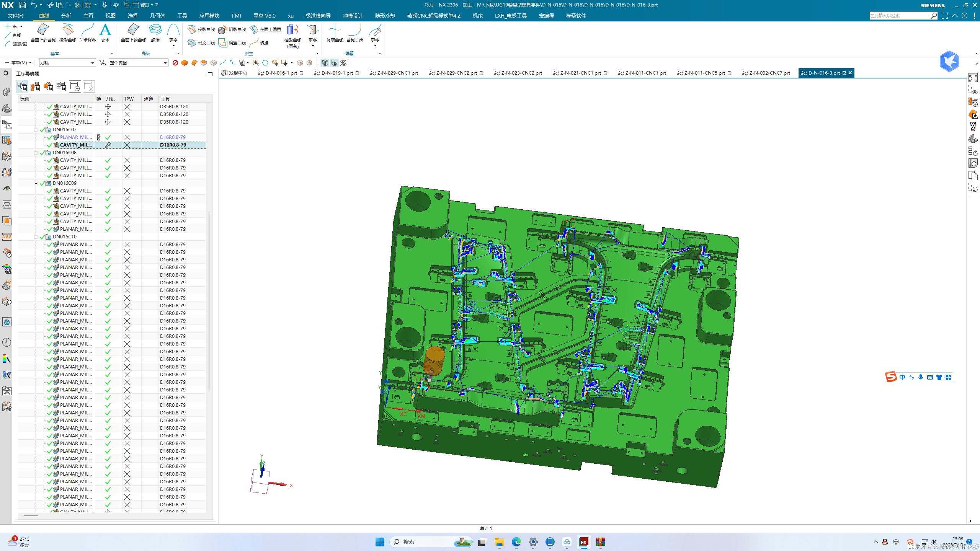Screen dimensions: 980x551
Task: Toggle the MCS display eye button
Action: (x=325, y=63)
